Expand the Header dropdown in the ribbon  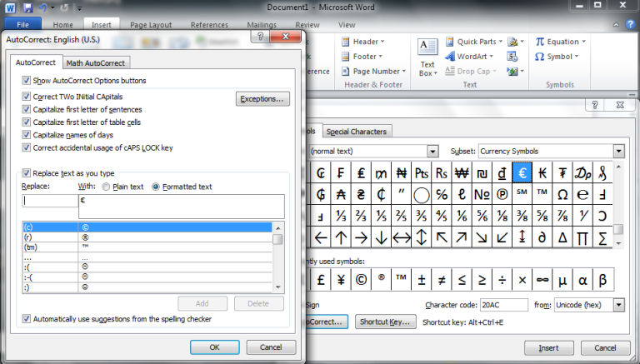(x=363, y=42)
